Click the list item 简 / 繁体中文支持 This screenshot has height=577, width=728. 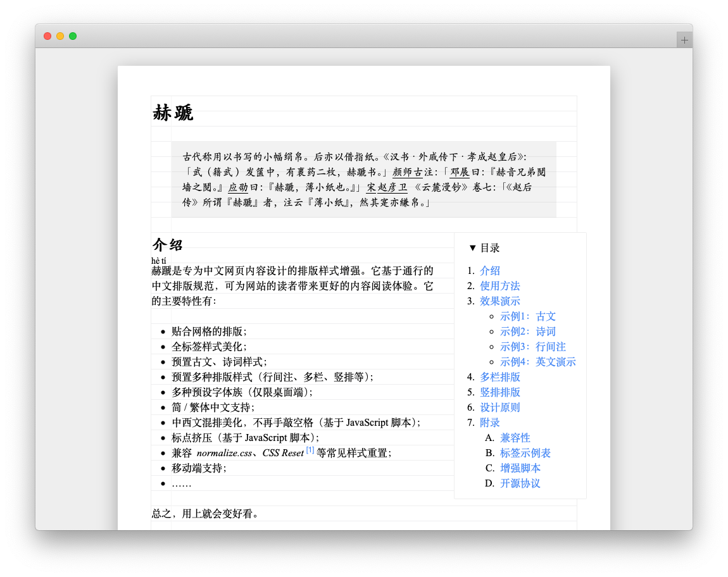point(213,407)
